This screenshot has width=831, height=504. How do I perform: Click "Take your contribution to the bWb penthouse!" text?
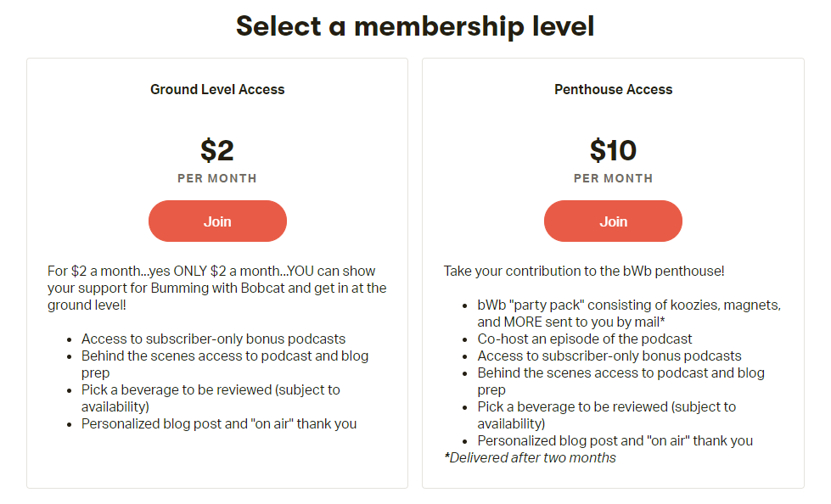(584, 272)
